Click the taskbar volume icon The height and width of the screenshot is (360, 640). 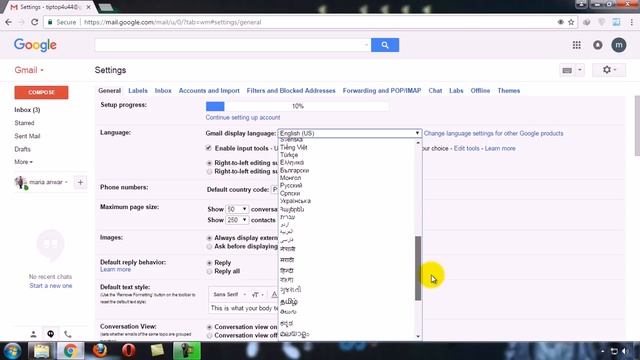(x=625, y=351)
